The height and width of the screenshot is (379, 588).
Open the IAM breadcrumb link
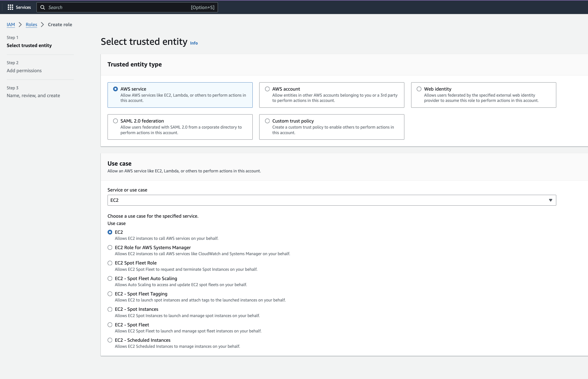click(x=11, y=24)
